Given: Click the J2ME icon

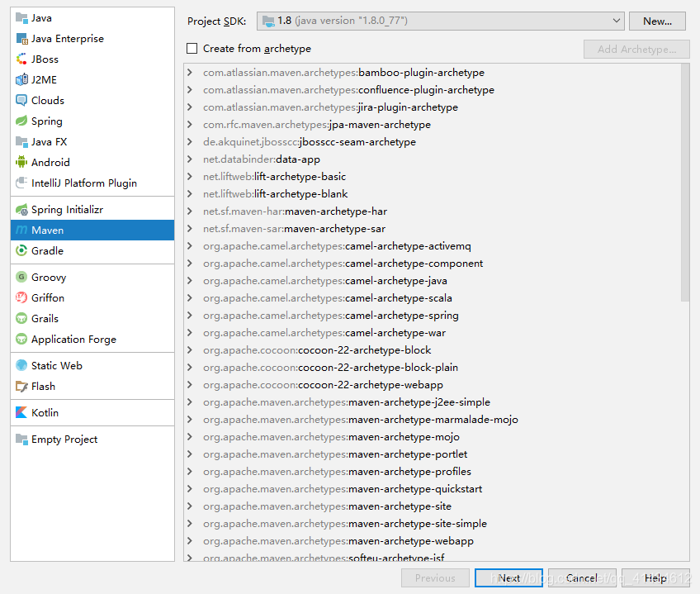Looking at the screenshot, I should pos(21,79).
